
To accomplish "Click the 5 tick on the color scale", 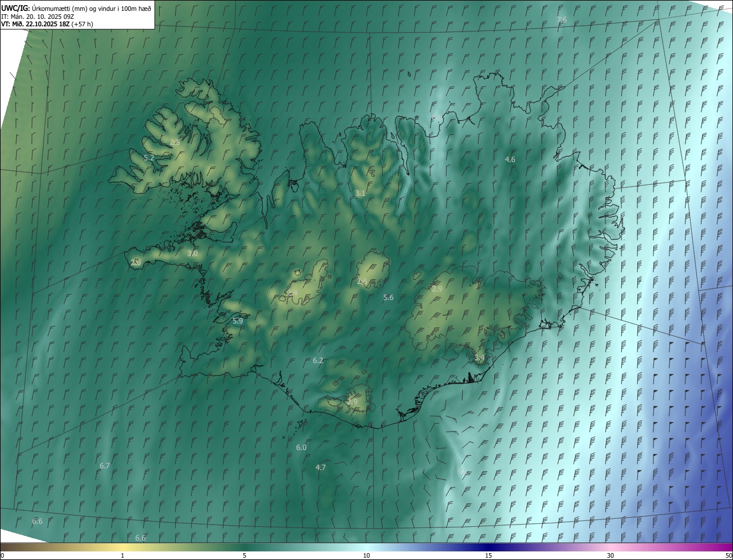I will (245, 555).
